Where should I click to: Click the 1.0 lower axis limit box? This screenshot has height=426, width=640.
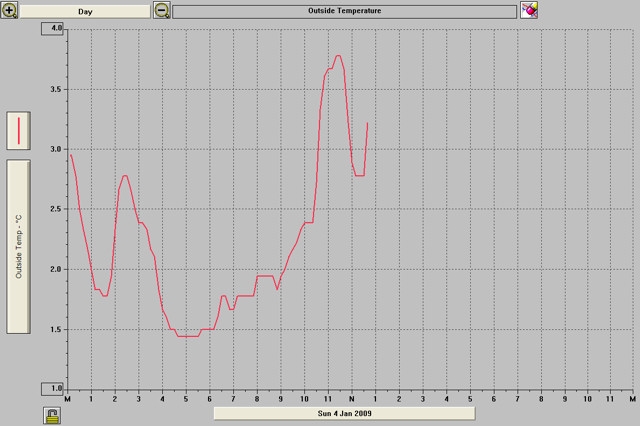click(x=57, y=388)
